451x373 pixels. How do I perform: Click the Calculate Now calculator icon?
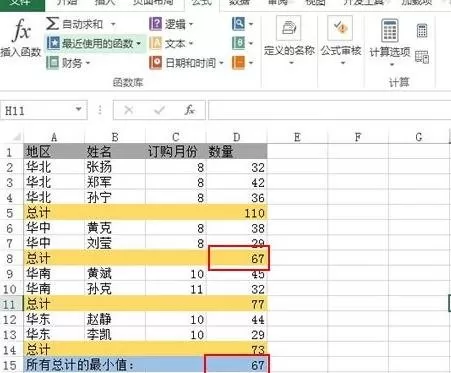point(422,31)
